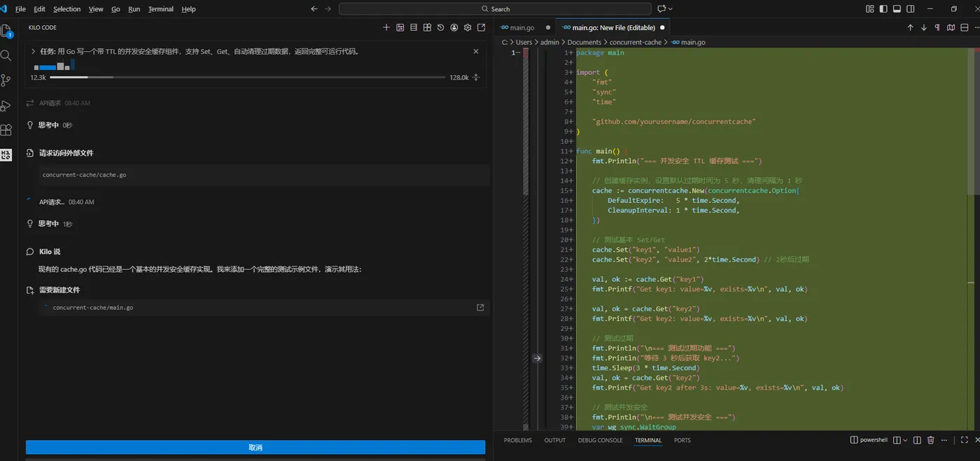
Task: Open the chat dropdown next to the search bar
Action: 671,9
